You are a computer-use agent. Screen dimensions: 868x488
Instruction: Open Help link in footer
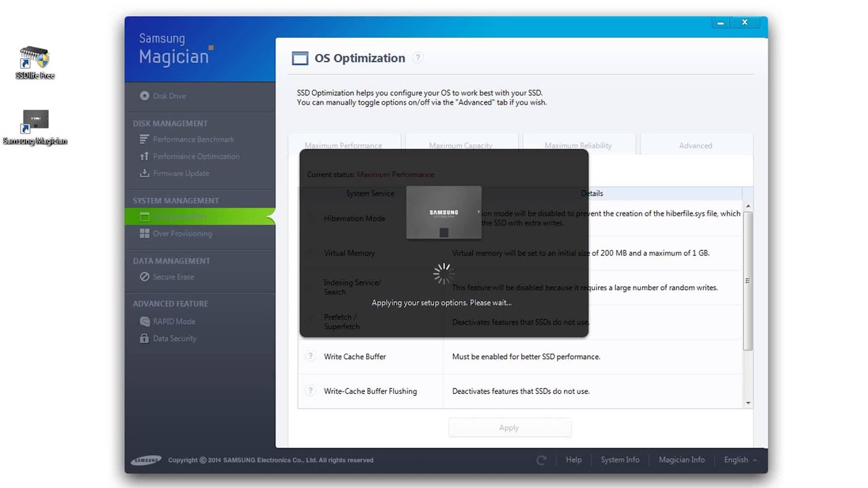click(574, 460)
